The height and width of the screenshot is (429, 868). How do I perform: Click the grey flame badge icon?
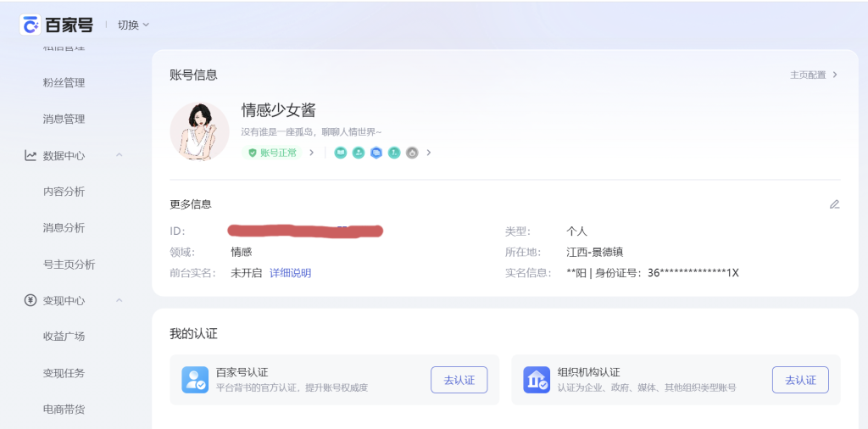pos(412,153)
